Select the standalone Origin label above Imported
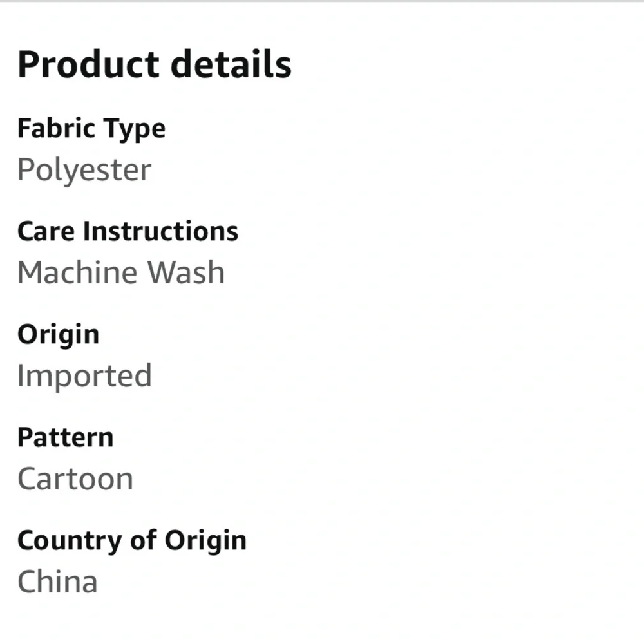The height and width of the screenshot is (644, 644). pyautogui.click(x=59, y=335)
